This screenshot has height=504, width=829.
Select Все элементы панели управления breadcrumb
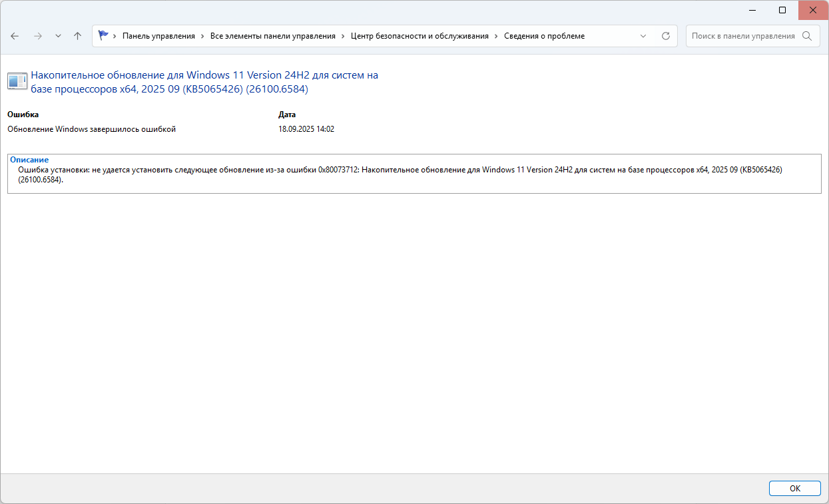[272, 36]
